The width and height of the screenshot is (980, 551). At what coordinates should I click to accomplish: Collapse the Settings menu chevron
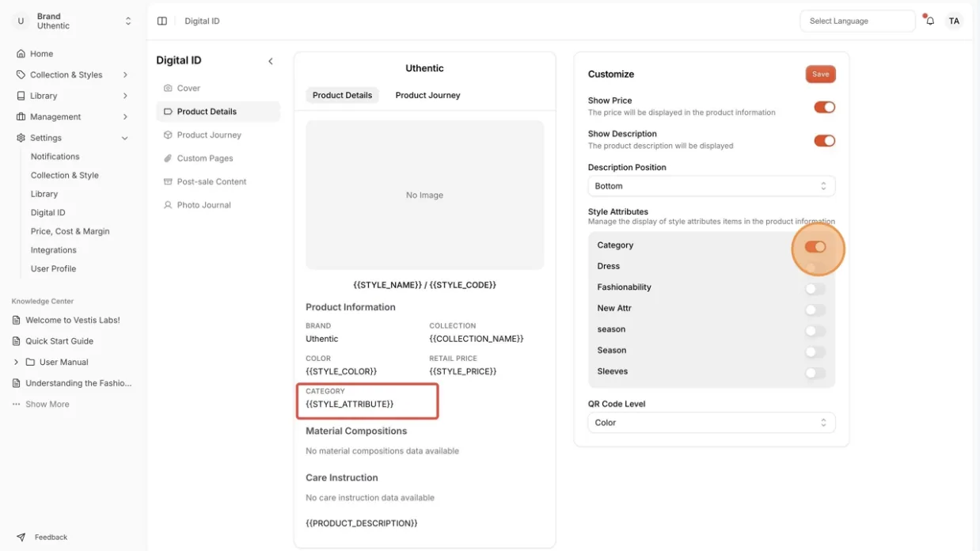click(x=125, y=138)
